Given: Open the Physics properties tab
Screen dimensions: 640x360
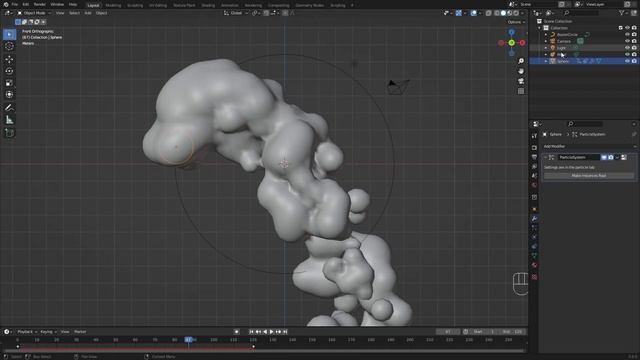Looking at the screenshot, I should coord(534,237).
